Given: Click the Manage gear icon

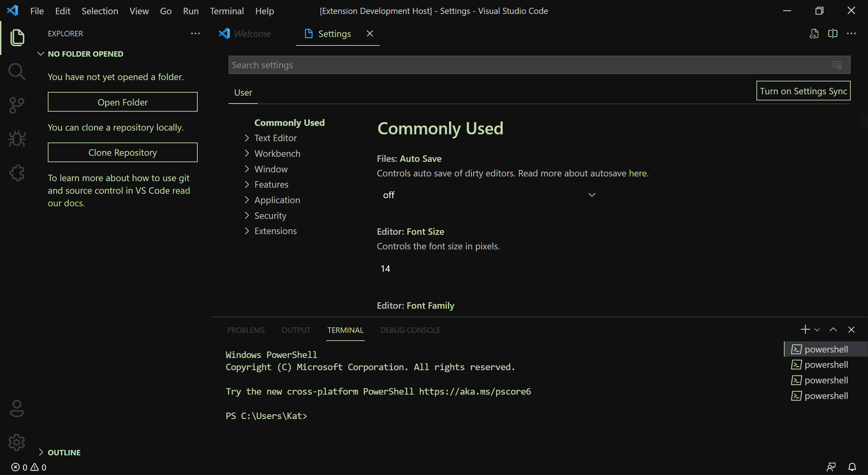Looking at the screenshot, I should (17, 442).
